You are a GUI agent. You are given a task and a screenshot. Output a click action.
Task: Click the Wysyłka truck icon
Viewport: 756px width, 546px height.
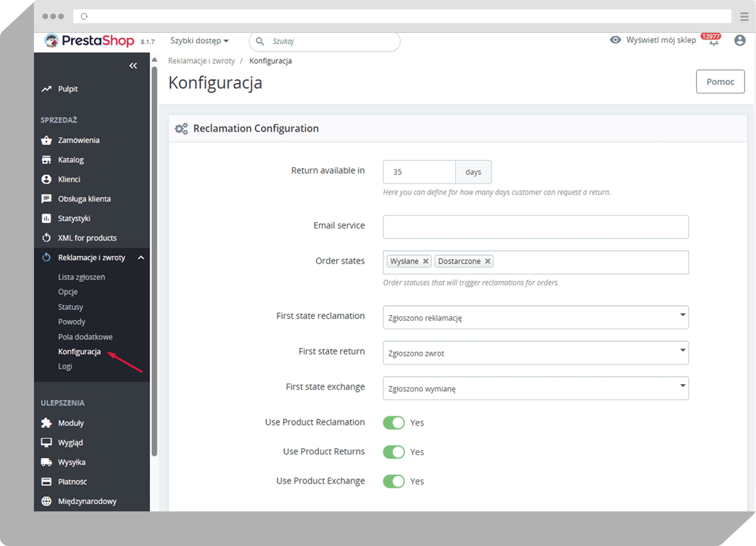coord(46,462)
